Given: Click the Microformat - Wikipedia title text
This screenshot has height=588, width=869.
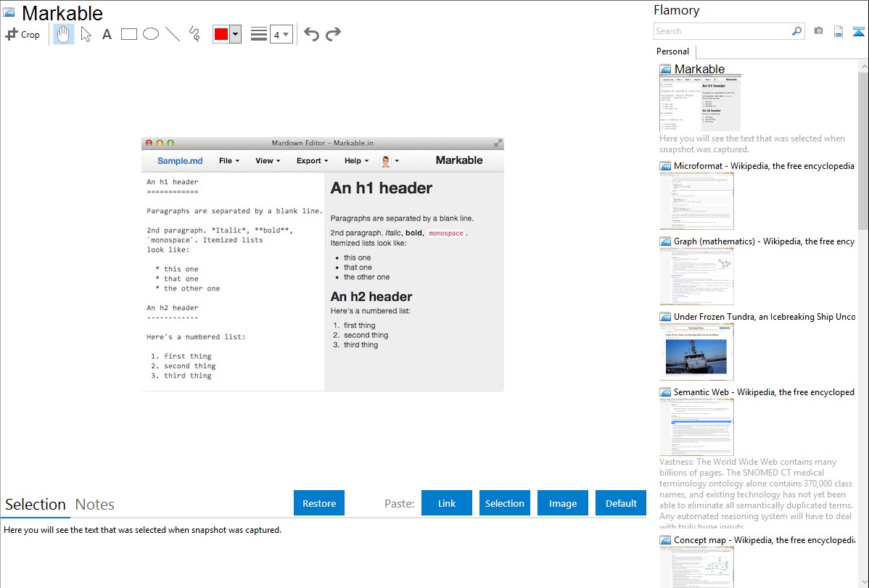Looking at the screenshot, I should click(764, 166).
